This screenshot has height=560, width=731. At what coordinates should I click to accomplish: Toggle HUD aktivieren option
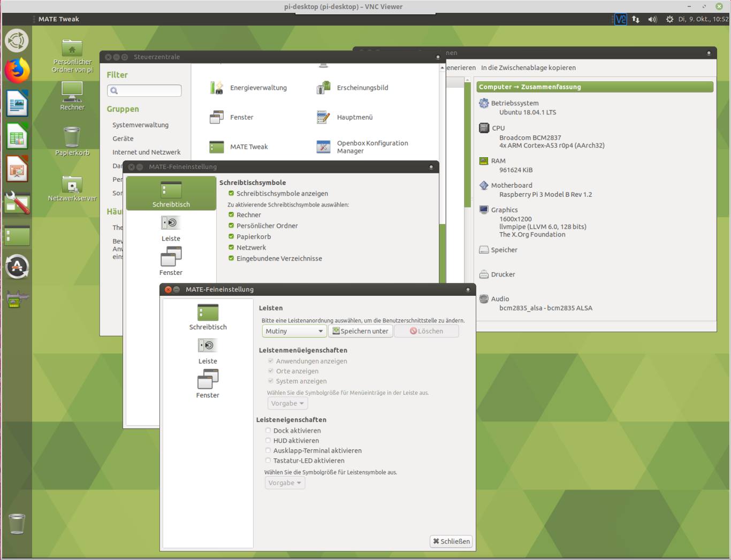coord(268,441)
